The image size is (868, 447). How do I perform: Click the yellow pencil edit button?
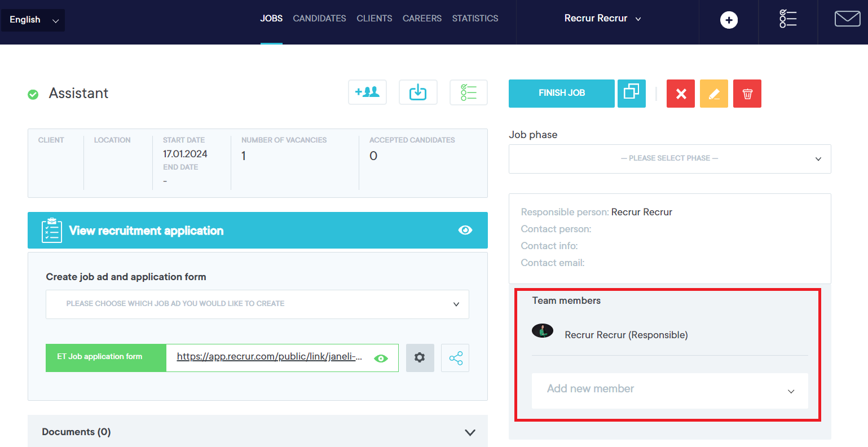(x=713, y=94)
